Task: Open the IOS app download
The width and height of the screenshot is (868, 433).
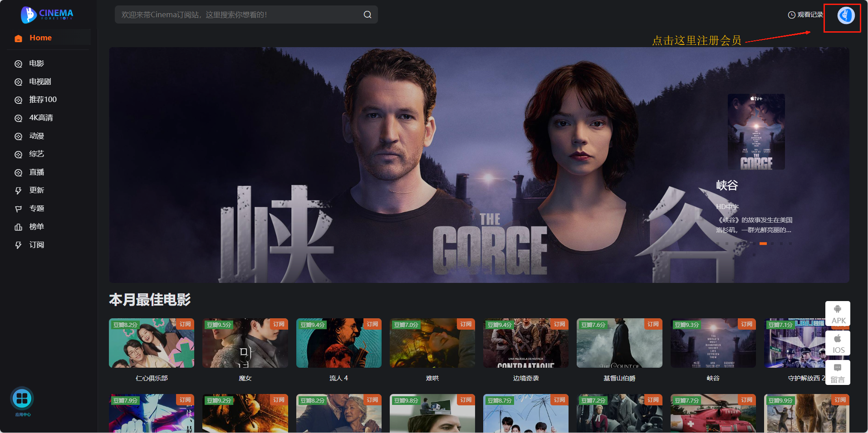Action: pyautogui.click(x=838, y=343)
